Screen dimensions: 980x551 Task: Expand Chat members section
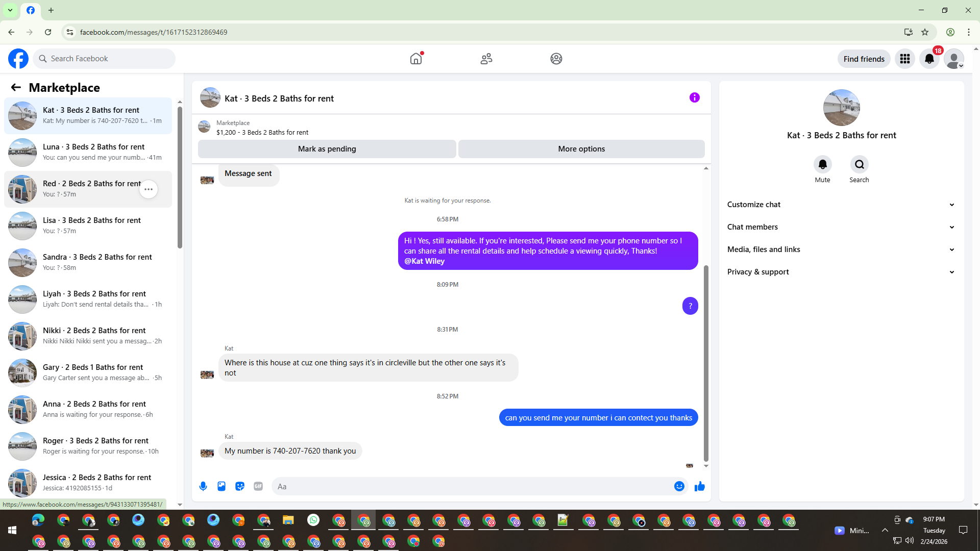840,227
